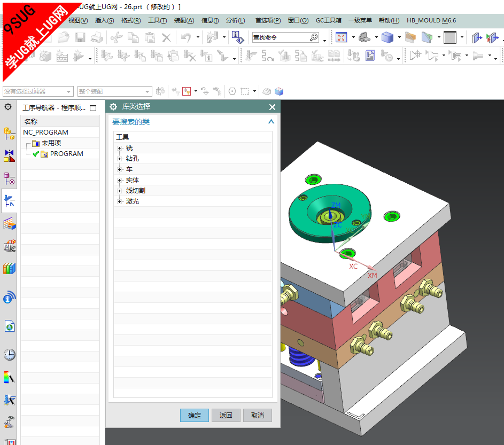Click the blue shaded cube rendering icon
504x445 pixels.
tap(387, 37)
